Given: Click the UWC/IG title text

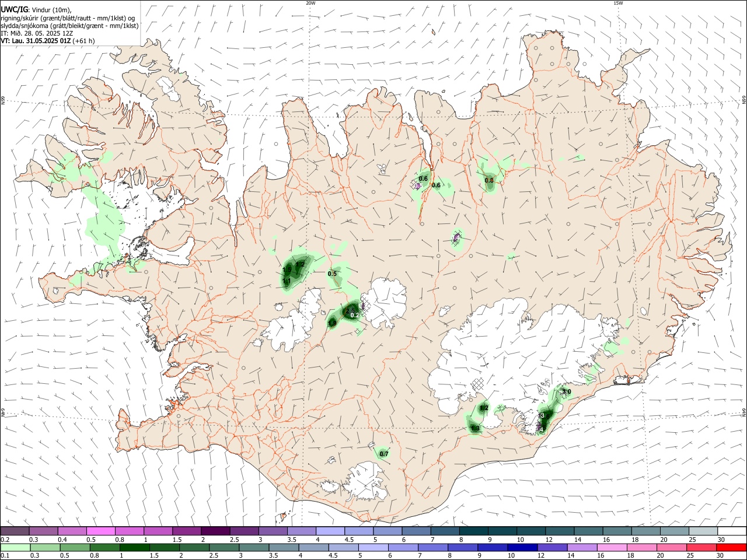Looking at the screenshot, I should coord(14,9).
